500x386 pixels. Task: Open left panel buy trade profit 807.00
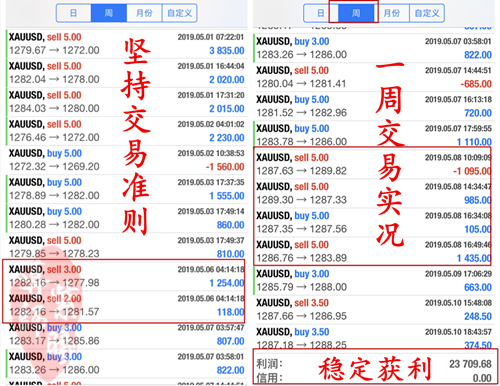coord(126,334)
